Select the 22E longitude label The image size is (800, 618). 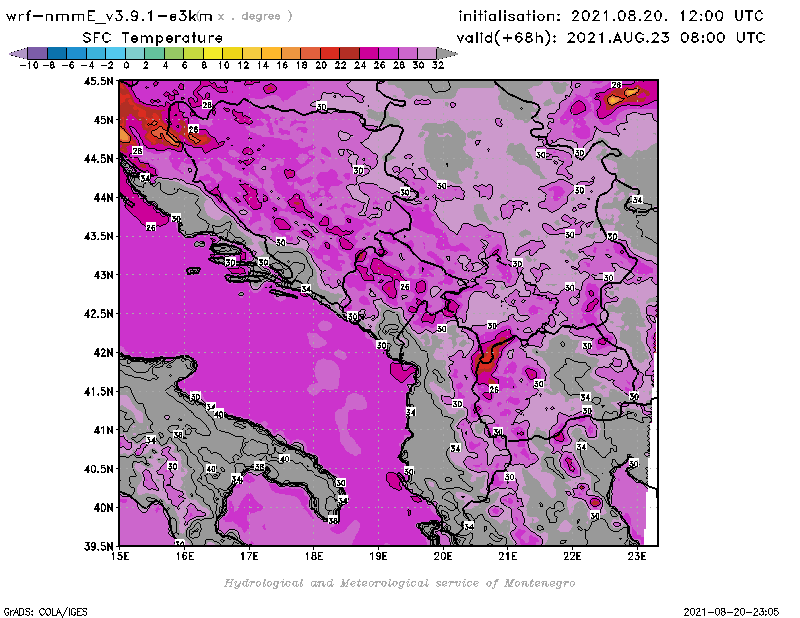(x=572, y=556)
